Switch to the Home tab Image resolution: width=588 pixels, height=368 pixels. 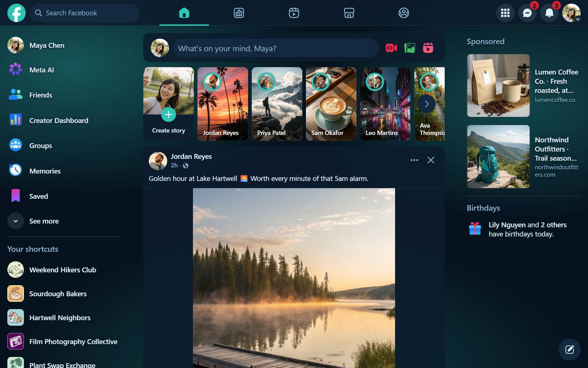click(184, 13)
